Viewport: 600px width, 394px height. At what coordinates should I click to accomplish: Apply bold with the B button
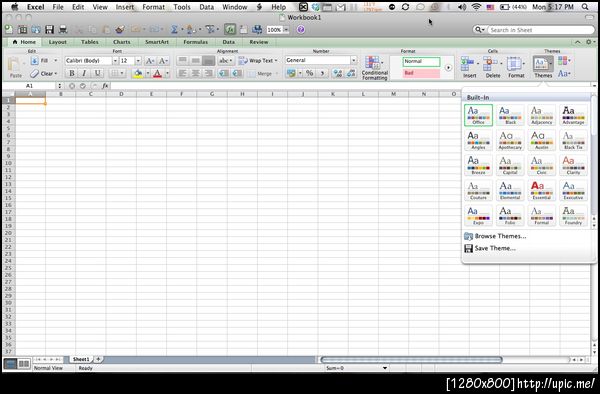[x=72, y=73]
